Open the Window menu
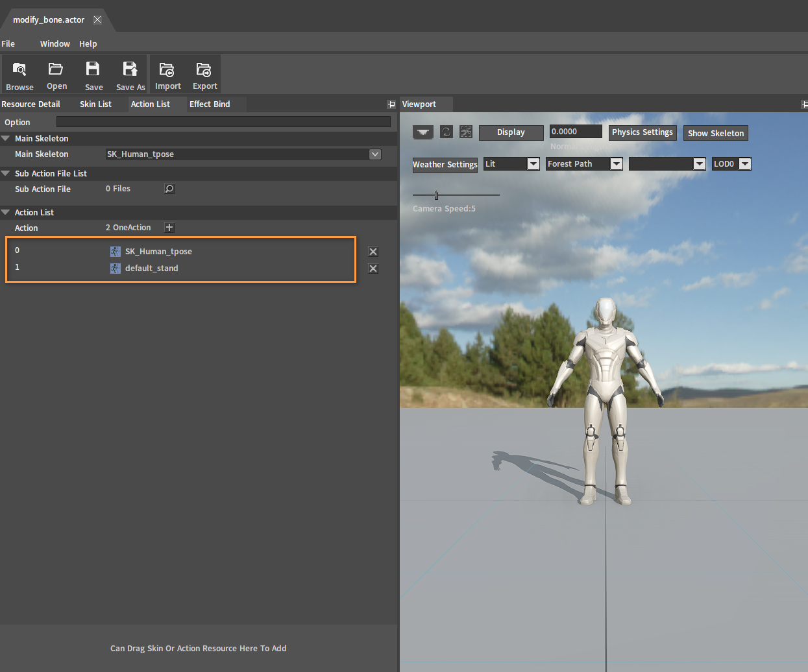 click(x=55, y=44)
